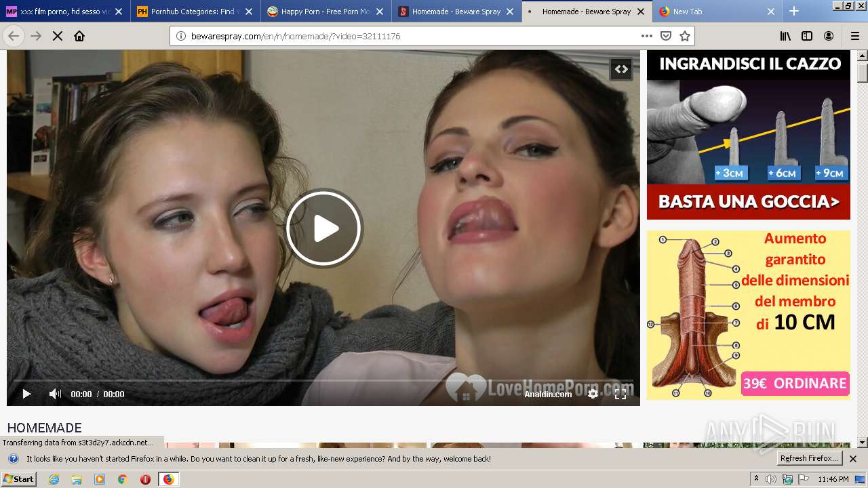The image size is (868, 488).
Task: Switch to the inactive Homemade - Beware Spray tab
Action: coord(456,12)
